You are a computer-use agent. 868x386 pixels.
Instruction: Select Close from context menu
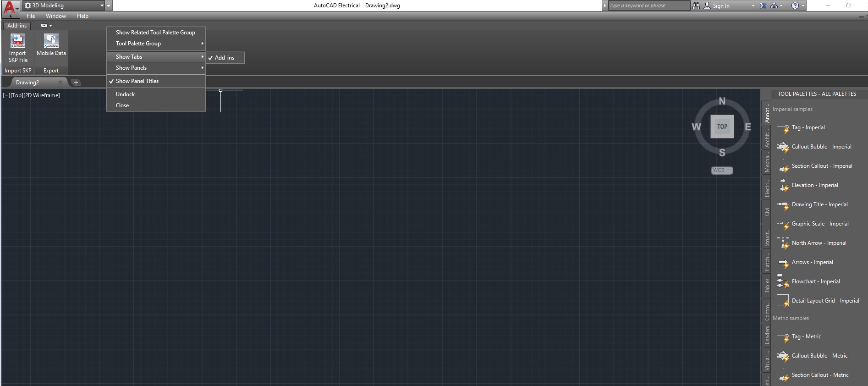(156, 105)
